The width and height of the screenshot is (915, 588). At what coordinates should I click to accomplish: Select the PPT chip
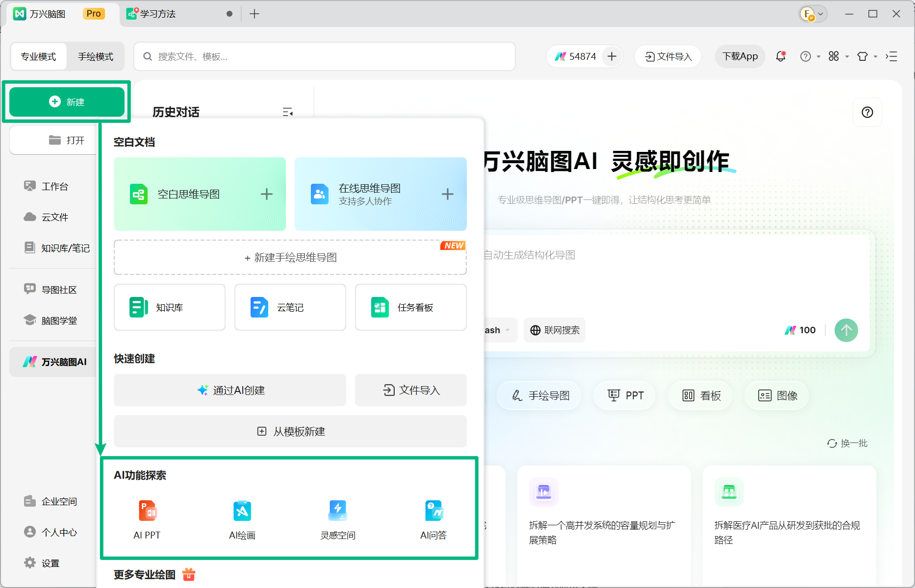[625, 395]
